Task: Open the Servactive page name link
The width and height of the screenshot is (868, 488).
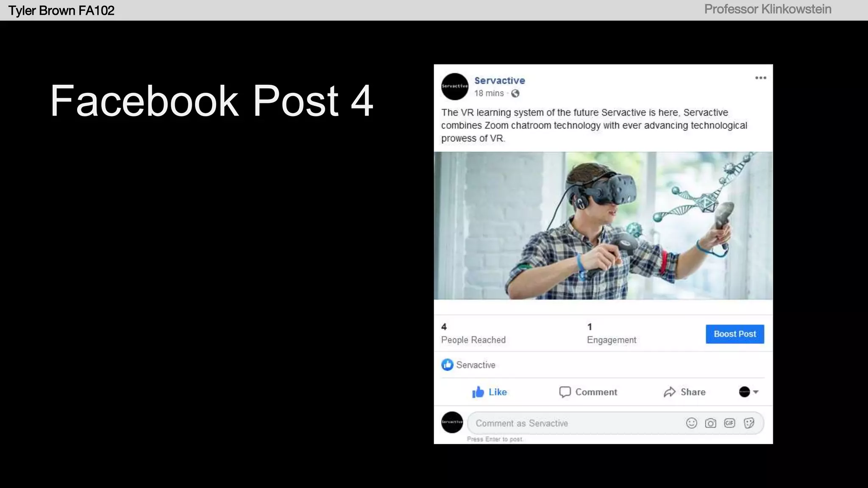Action: pos(499,80)
